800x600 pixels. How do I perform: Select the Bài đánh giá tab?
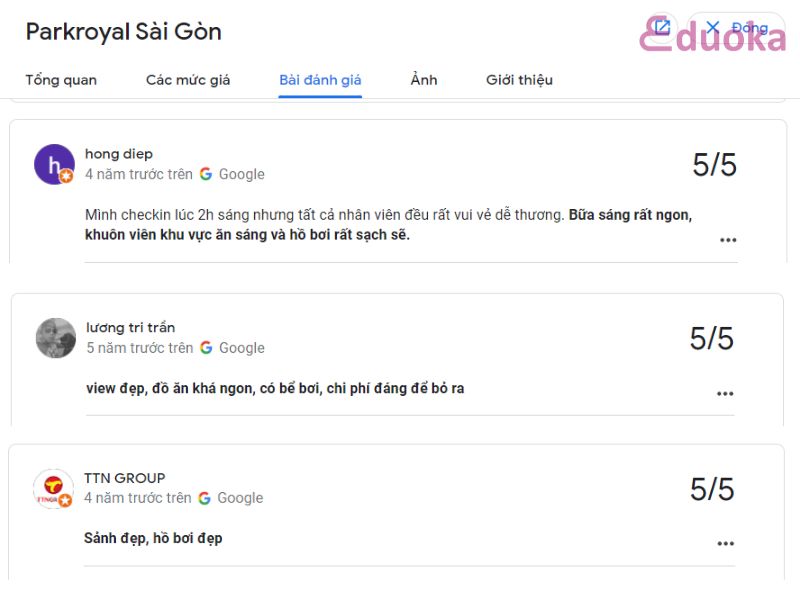320,80
